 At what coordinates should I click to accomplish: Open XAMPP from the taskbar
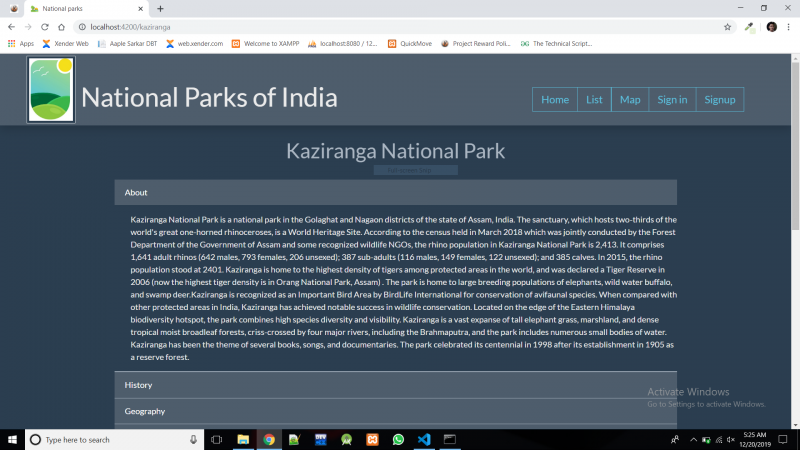(x=372, y=439)
